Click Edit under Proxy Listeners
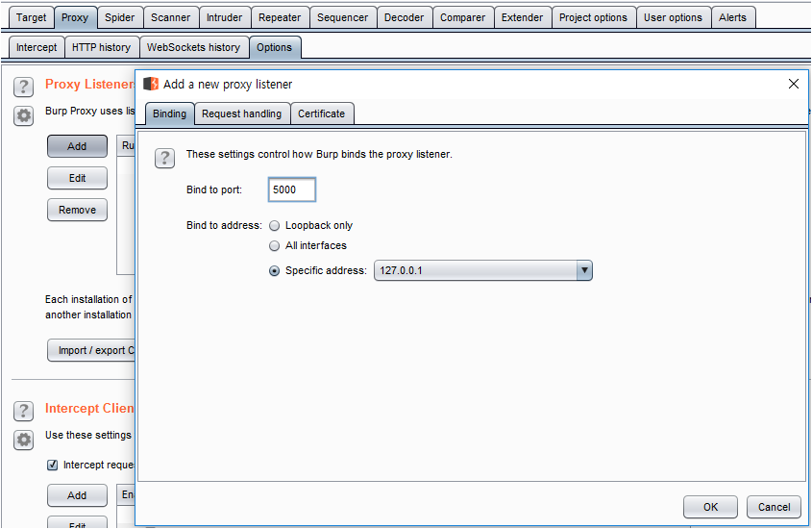Image resolution: width=812 pixels, height=529 pixels. point(77,178)
